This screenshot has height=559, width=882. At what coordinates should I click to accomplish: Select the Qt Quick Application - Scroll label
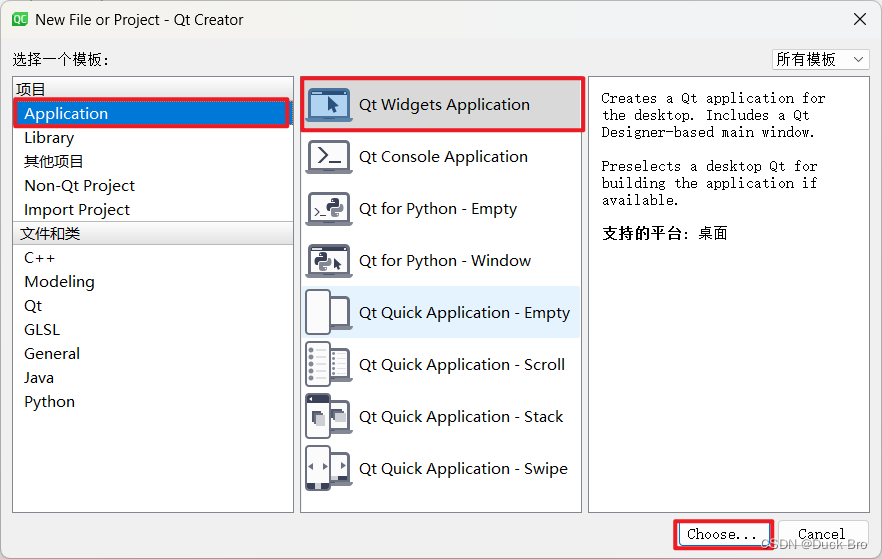(x=462, y=364)
